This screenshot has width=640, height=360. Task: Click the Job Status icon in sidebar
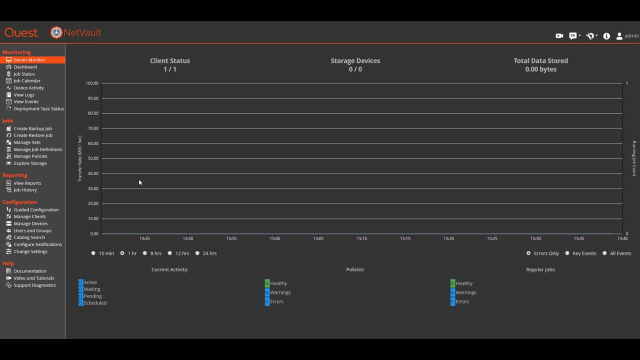click(x=9, y=74)
